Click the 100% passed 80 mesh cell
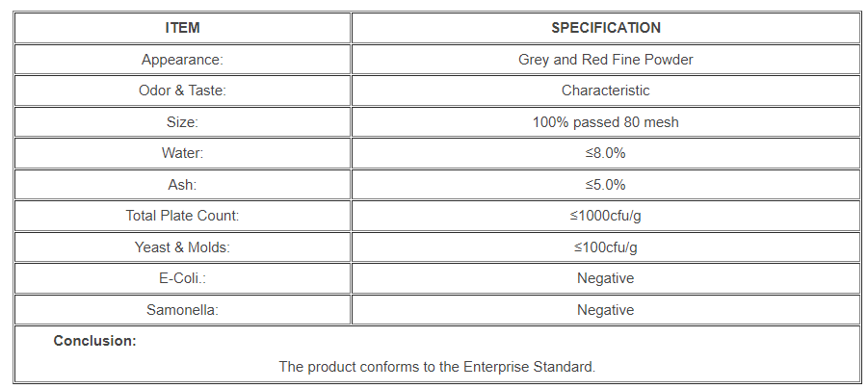This screenshot has height=389, width=868. 605,122
